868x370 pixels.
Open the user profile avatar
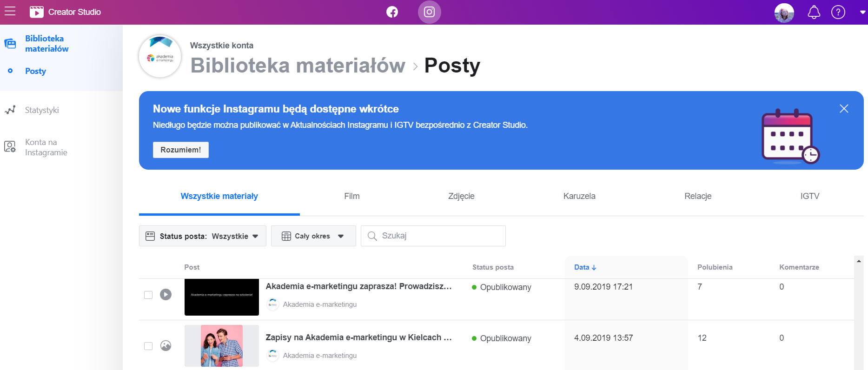tap(784, 12)
